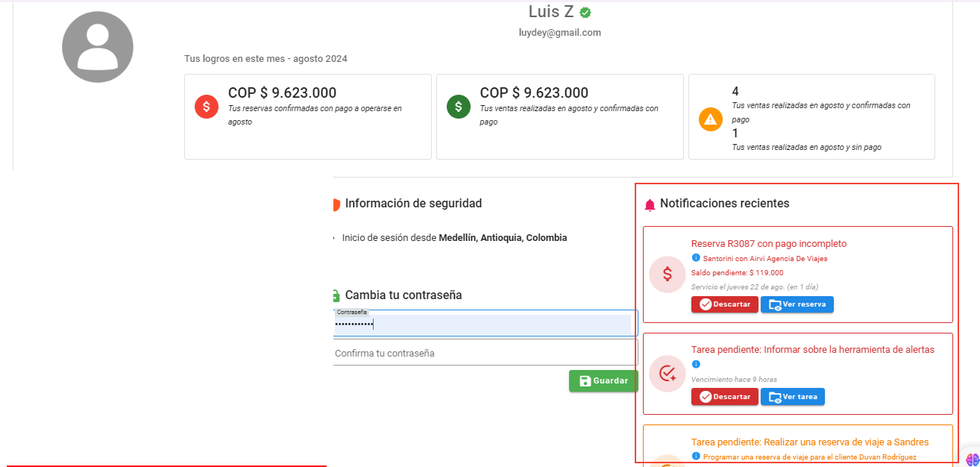Click the Confirma tu contraseña field
The height and width of the screenshot is (467, 980).
485,353
